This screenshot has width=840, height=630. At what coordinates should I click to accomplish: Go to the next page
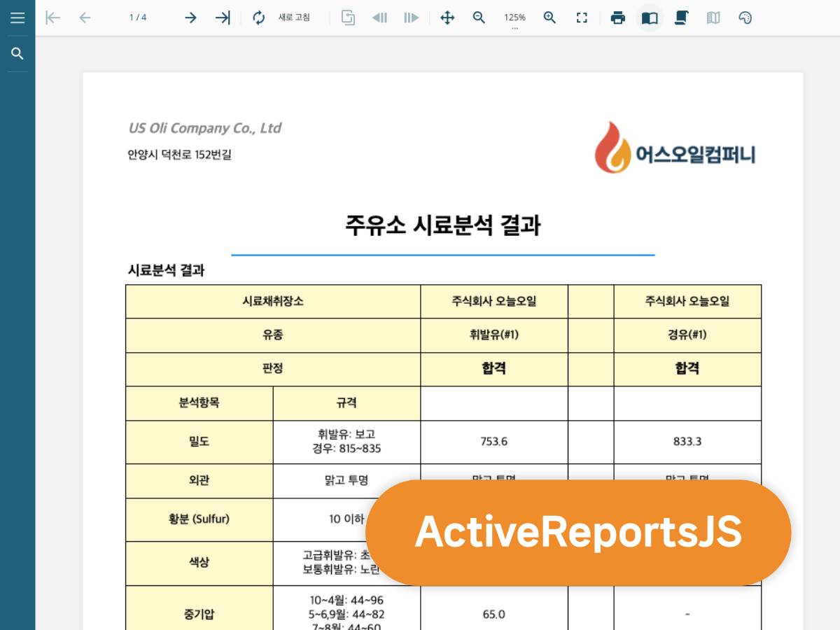[x=190, y=17]
